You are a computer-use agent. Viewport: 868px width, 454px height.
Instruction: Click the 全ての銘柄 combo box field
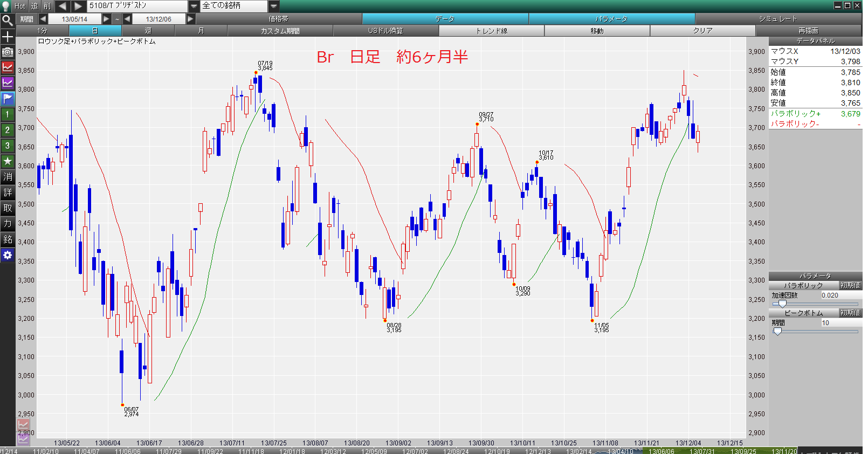(x=234, y=6)
